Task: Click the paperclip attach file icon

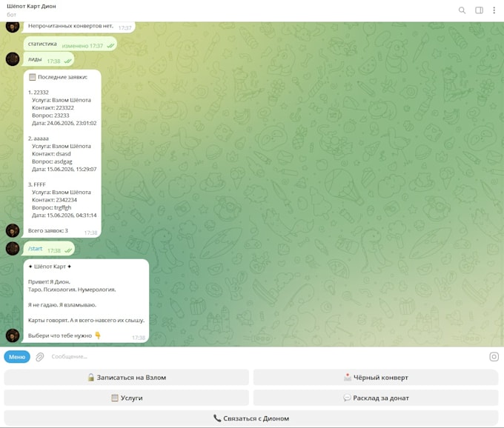Action: (39, 357)
